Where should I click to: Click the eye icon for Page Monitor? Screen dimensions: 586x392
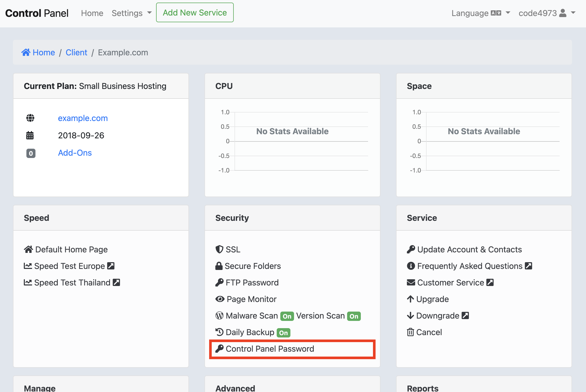point(220,299)
